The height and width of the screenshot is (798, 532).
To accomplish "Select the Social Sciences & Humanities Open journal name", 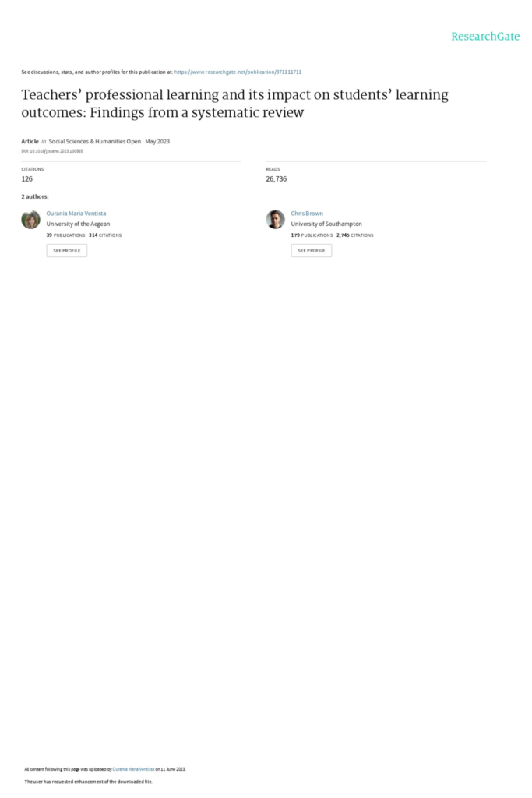I will click(x=94, y=142).
